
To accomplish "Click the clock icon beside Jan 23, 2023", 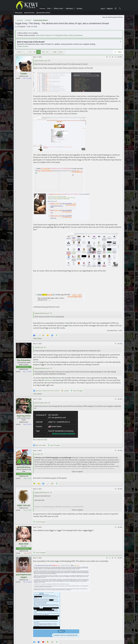I will point(27,27).
